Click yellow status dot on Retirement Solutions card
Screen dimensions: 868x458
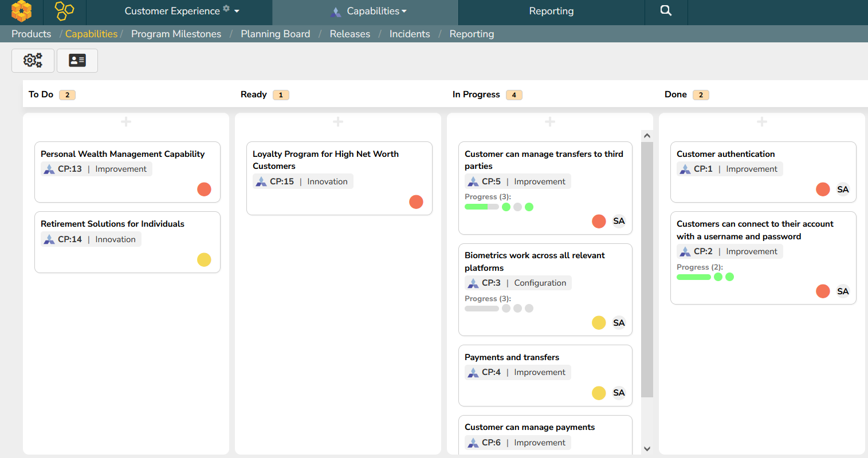pos(204,259)
